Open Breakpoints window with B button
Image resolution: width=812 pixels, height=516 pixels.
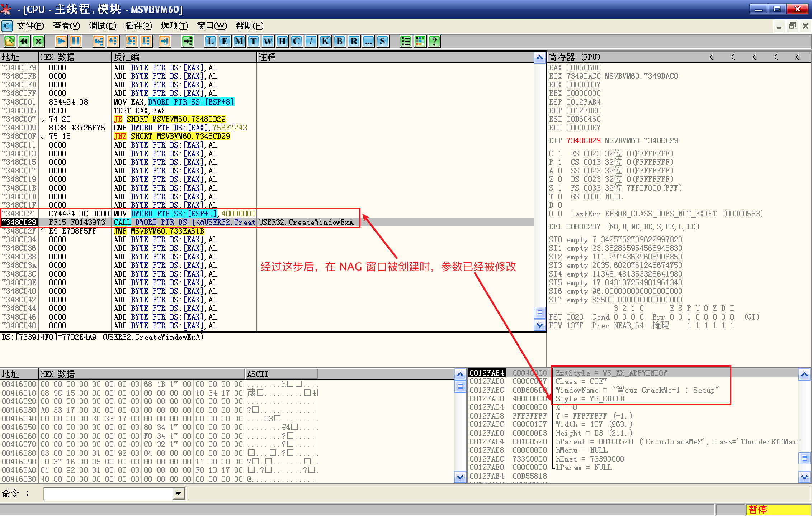point(339,41)
